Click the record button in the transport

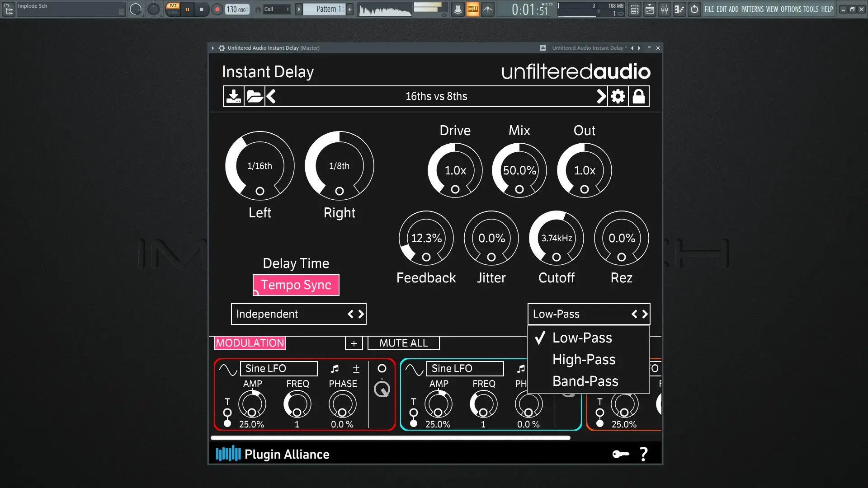click(217, 9)
